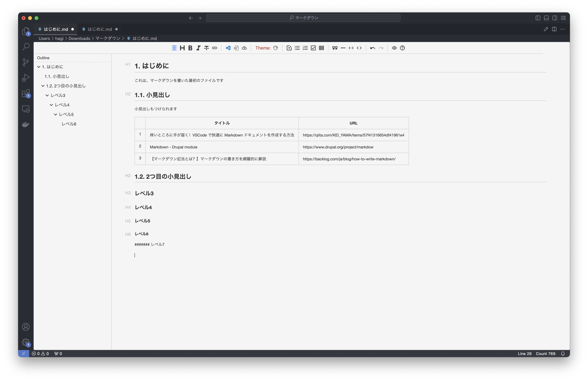The image size is (588, 381).
Task: Open the Run and Debug view
Action: pos(26,78)
